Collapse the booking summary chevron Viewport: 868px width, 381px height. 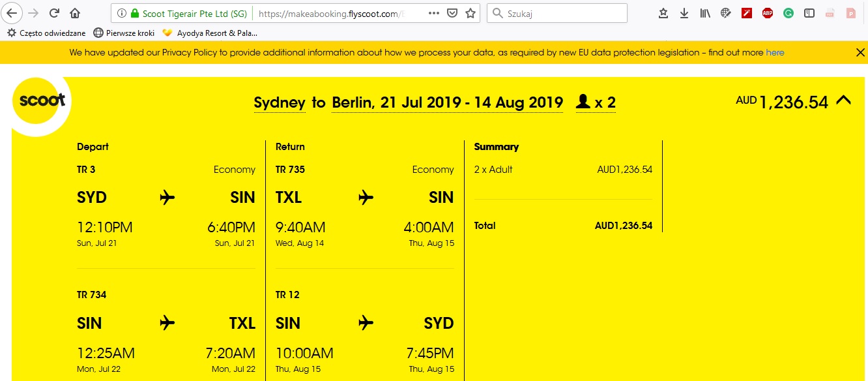(843, 100)
